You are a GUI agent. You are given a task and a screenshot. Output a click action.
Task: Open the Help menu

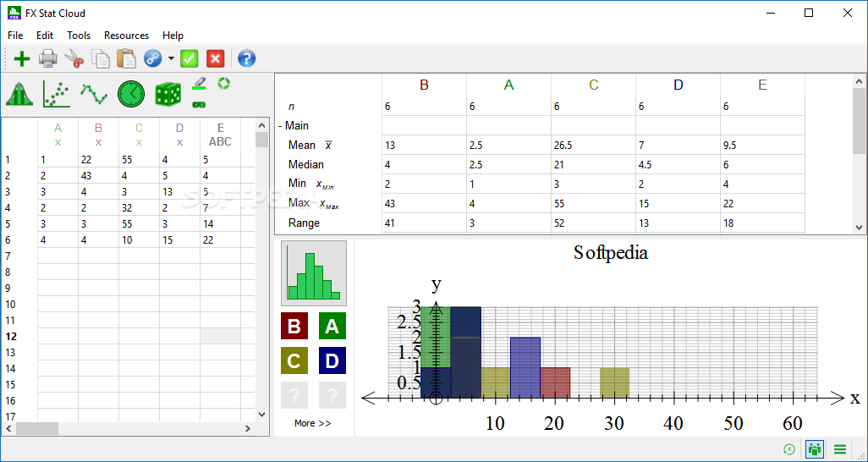click(173, 36)
